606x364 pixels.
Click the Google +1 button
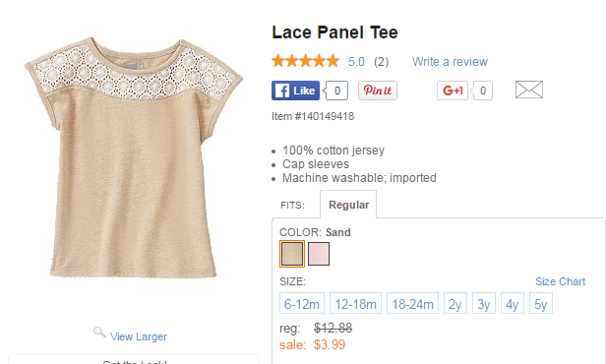click(x=453, y=91)
